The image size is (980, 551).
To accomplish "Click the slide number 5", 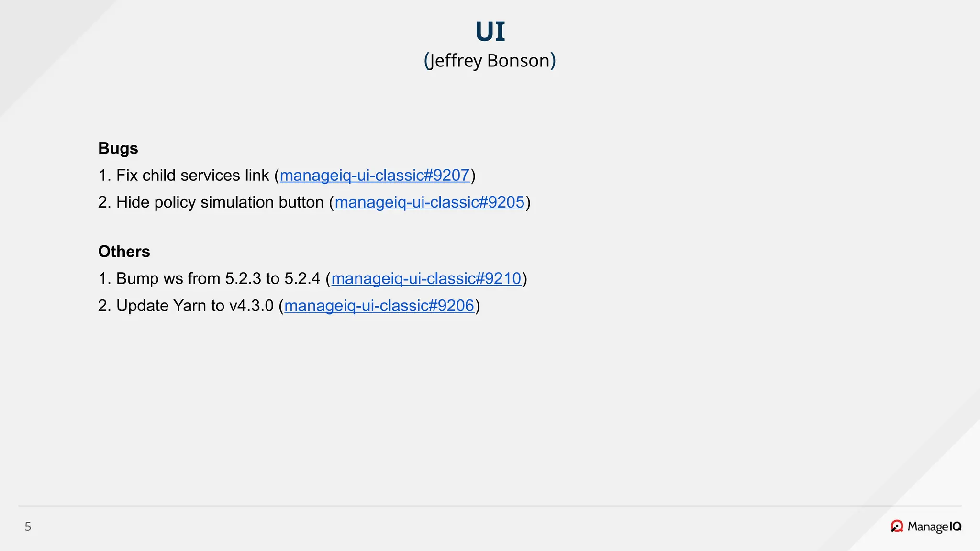I will [x=28, y=527].
